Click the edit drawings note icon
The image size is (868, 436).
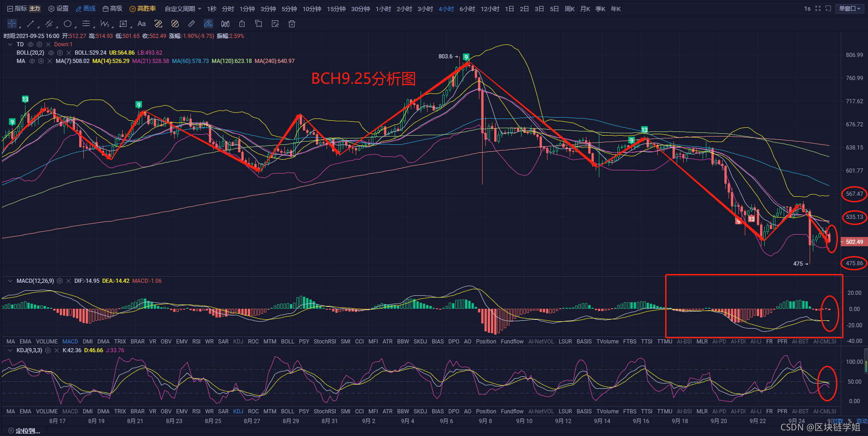(275, 24)
